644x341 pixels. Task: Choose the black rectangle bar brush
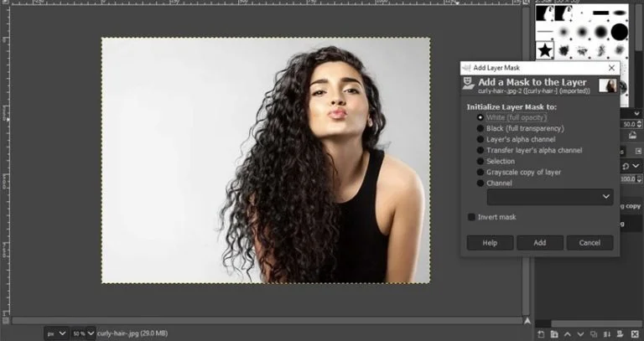pos(600,13)
